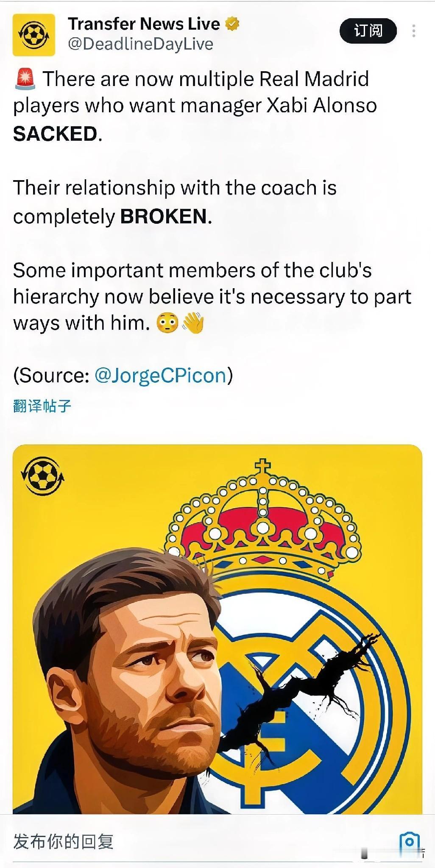Click the red siren emoji in the tweet

(x=25, y=80)
